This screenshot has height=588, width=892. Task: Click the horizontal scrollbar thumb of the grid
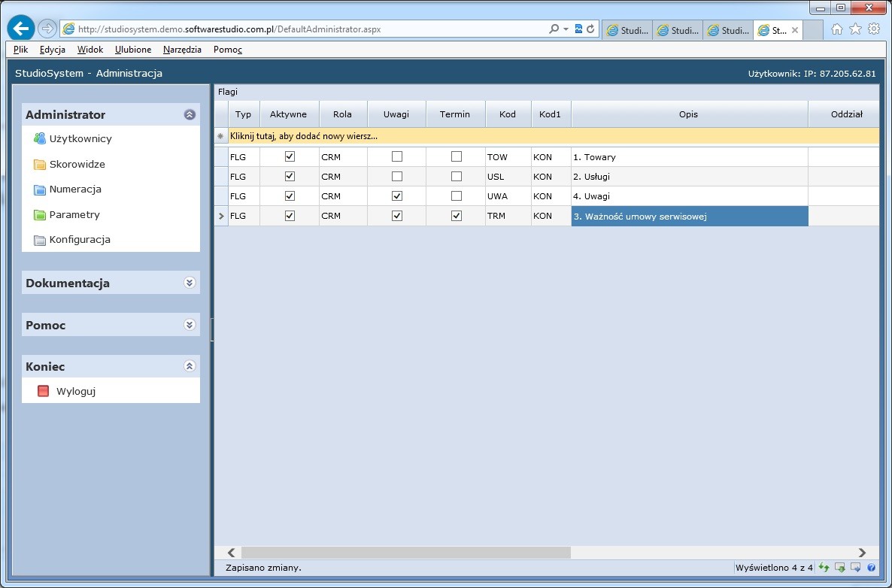(405, 552)
